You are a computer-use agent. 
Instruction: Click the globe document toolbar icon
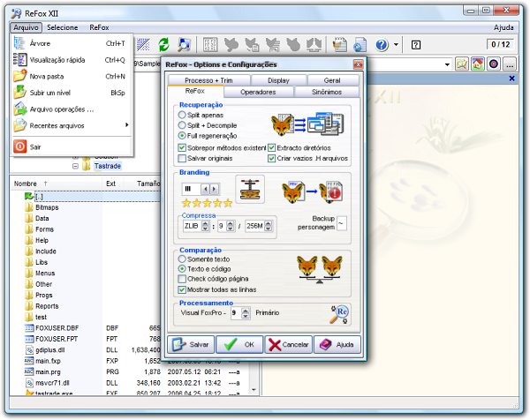tap(360, 45)
